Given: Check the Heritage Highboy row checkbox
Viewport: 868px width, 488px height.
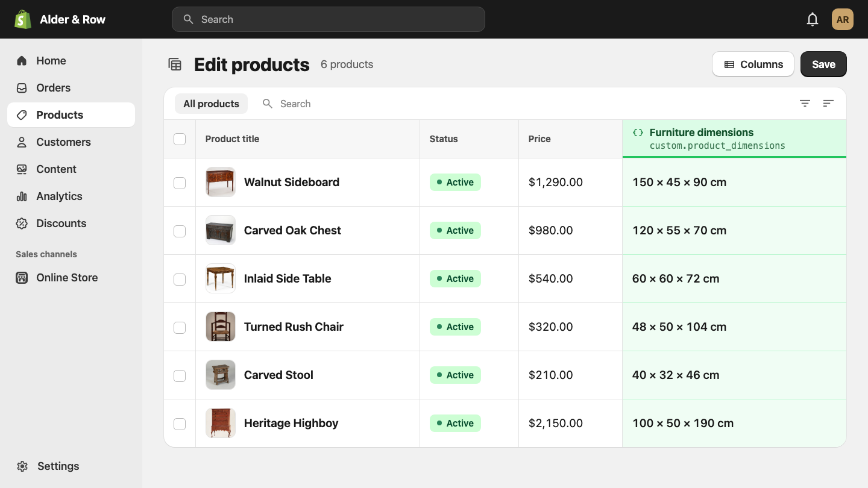Looking at the screenshot, I should tap(180, 424).
